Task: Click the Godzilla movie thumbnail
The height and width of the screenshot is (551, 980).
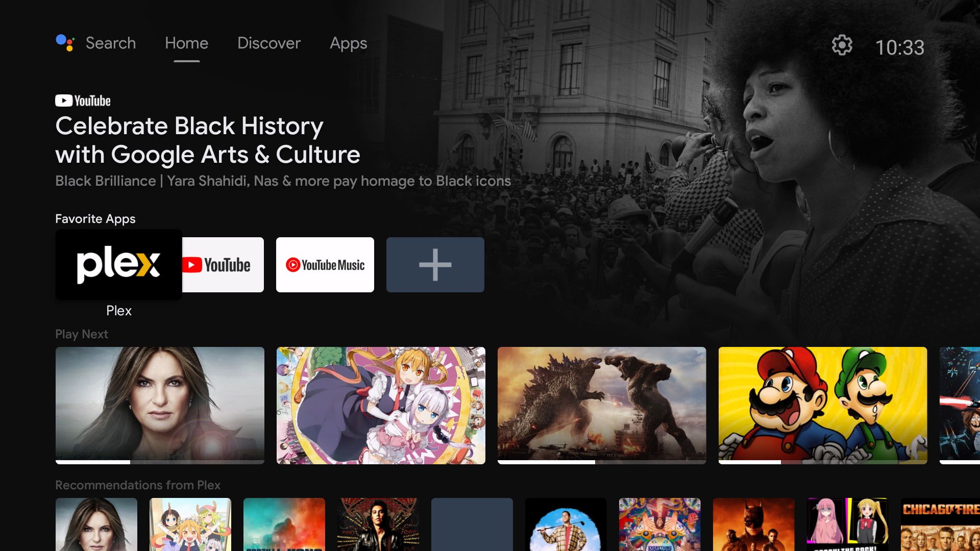Action: pos(601,405)
